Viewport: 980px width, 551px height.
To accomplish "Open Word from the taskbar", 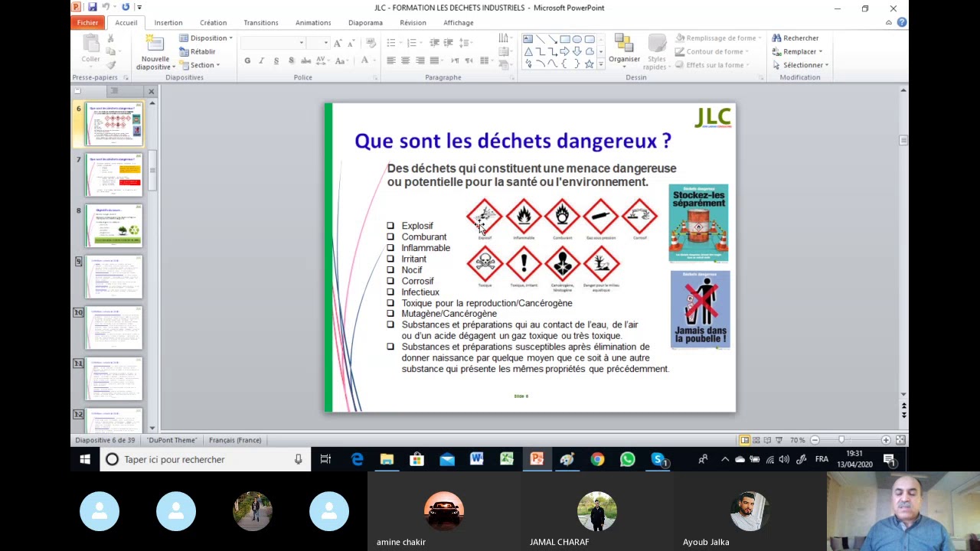I will 477,459.
